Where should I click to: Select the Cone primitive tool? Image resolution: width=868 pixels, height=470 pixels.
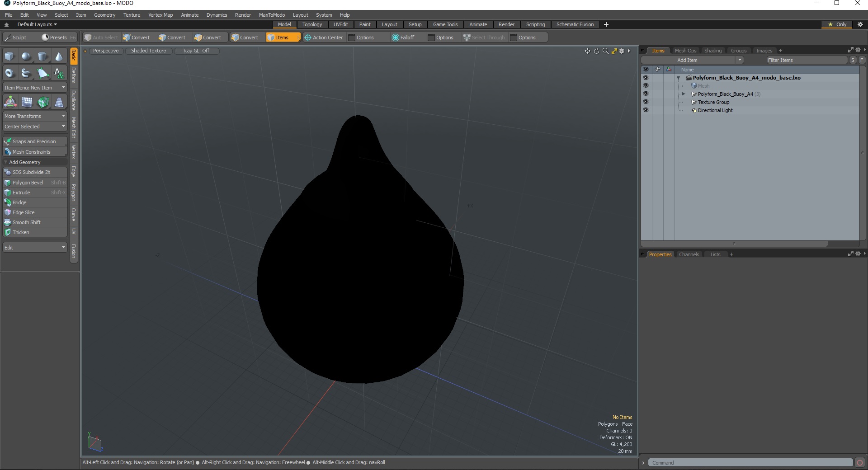(59, 56)
